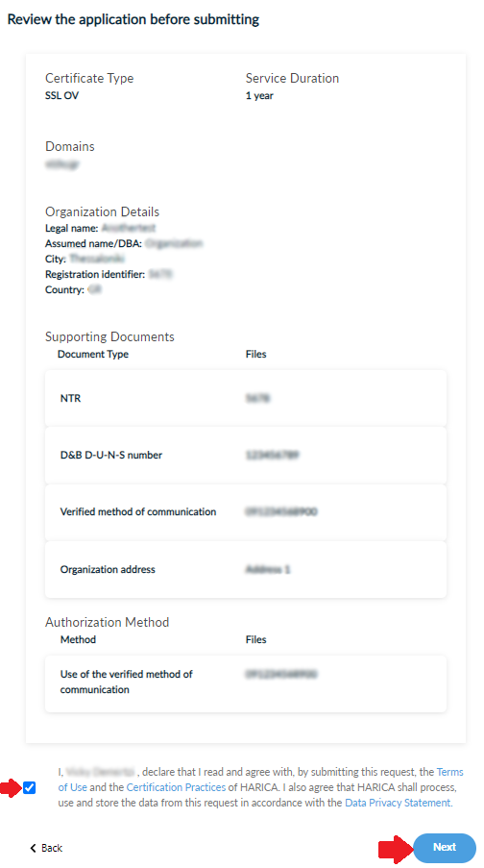This screenshot has width=484, height=868.
Task: Click the blurred domain name under Domains
Action: 62,163
